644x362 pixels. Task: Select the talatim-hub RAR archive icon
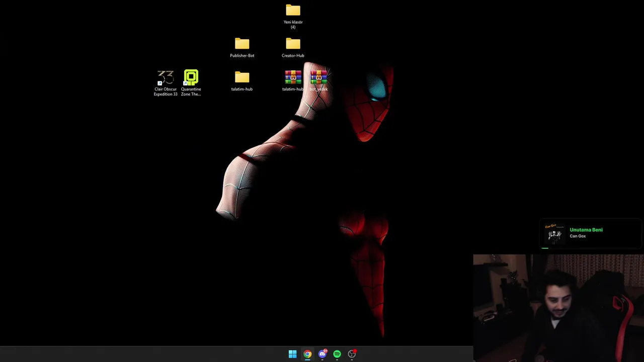293,77
